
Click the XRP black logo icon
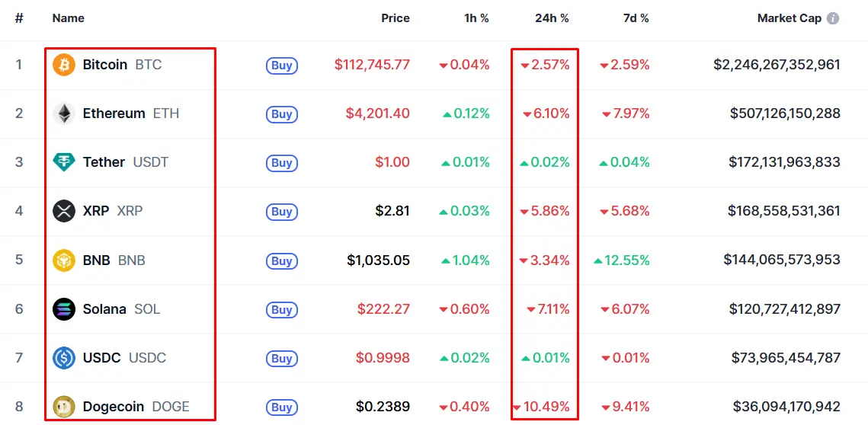pos(64,211)
